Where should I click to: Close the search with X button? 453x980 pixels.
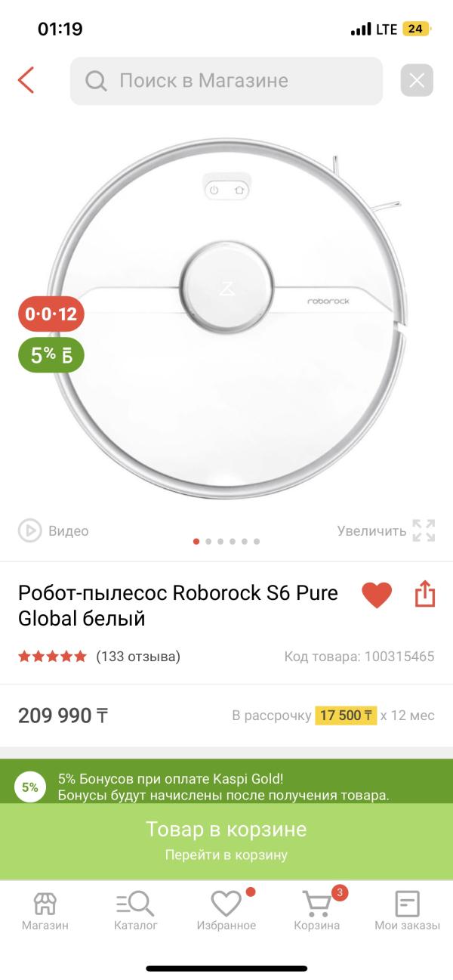pos(417,81)
